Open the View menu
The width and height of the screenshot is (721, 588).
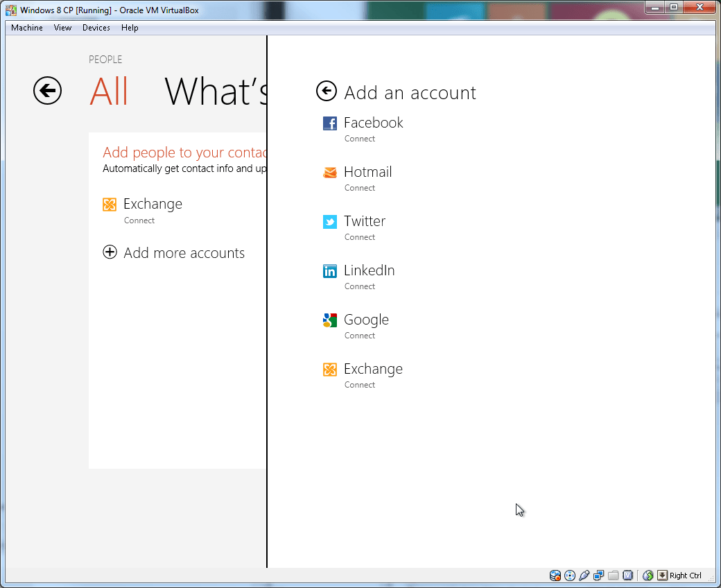click(62, 28)
